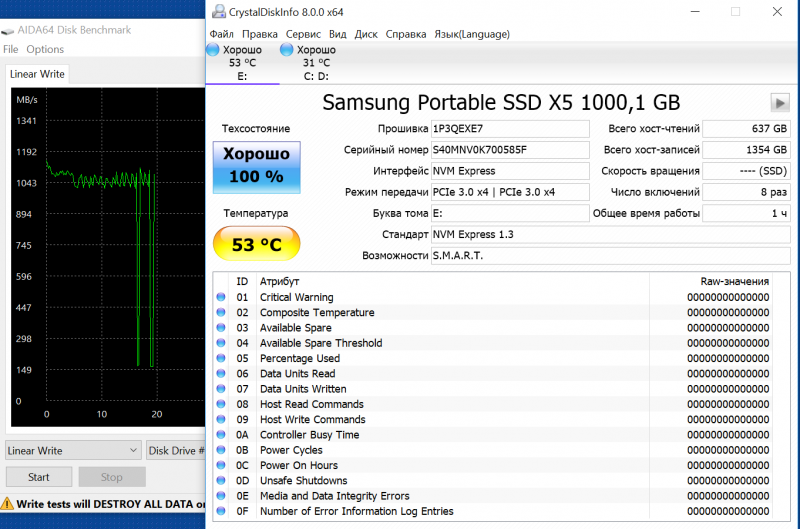This screenshot has height=529, width=800.
Task: Click the status dot for Critical Warning
Action: coord(221,297)
